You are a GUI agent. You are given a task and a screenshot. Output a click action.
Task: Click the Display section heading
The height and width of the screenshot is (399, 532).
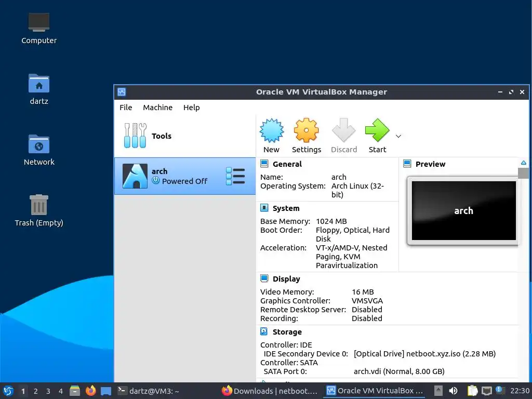286,279
